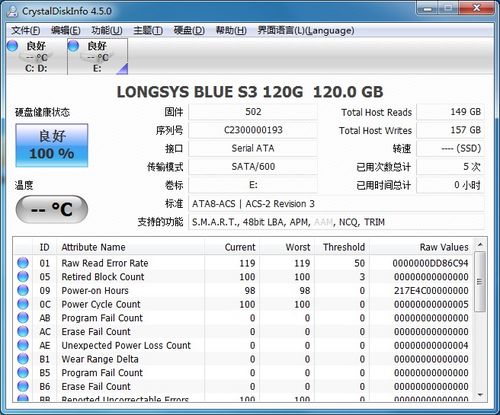Click status orb for AB Program Fail Count
500x415 pixels.
23,317
